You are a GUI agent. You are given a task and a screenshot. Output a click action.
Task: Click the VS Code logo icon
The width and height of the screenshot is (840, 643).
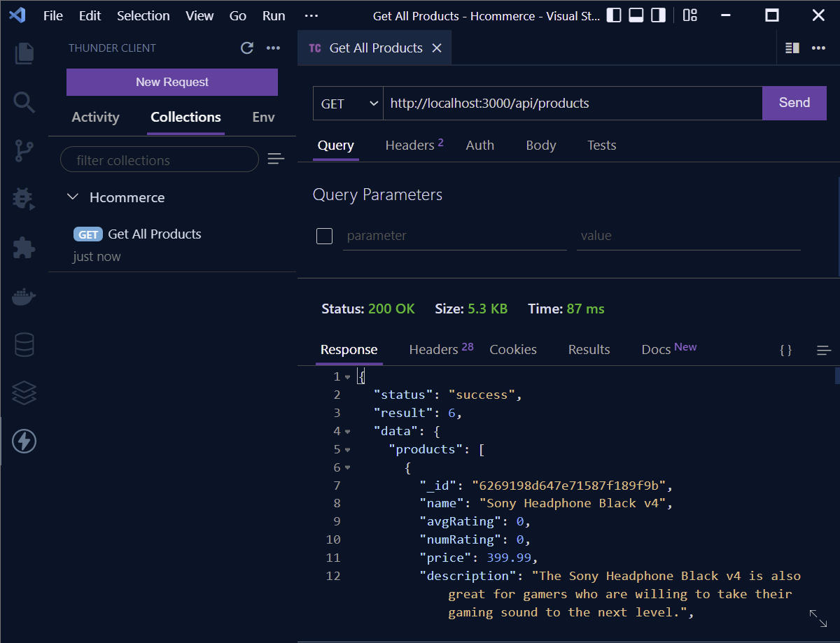coord(17,15)
